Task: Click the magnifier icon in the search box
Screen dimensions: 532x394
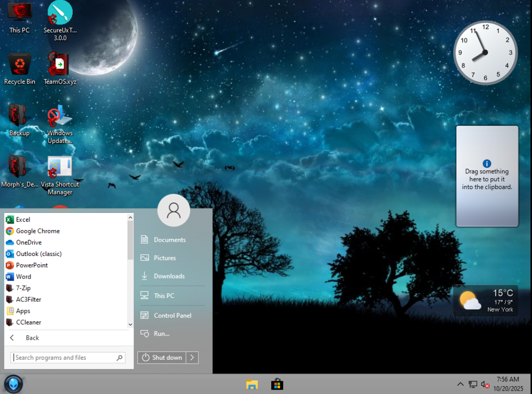Action: tap(119, 358)
